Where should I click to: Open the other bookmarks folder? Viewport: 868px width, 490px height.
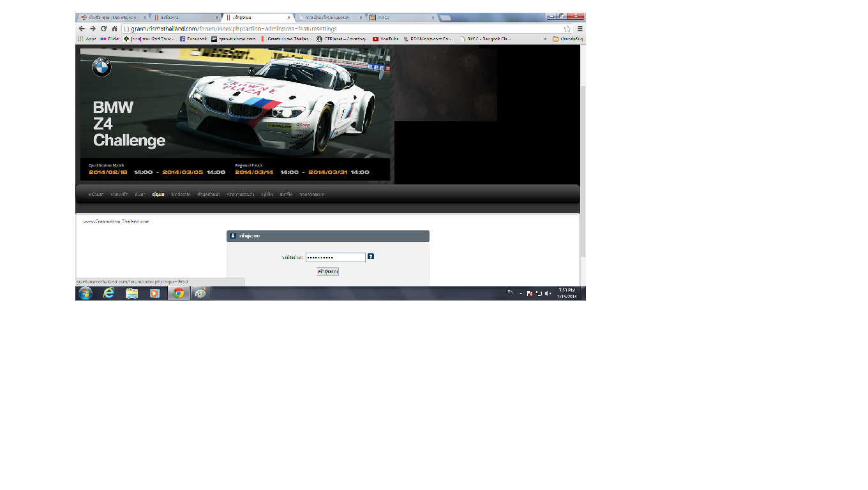pyautogui.click(x=567, y=39)
